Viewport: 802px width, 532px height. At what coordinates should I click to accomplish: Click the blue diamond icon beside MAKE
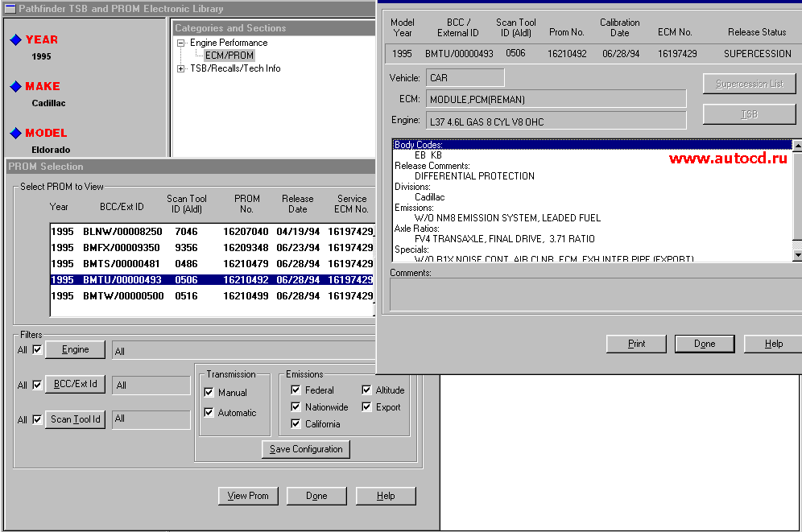coord(16,86)
